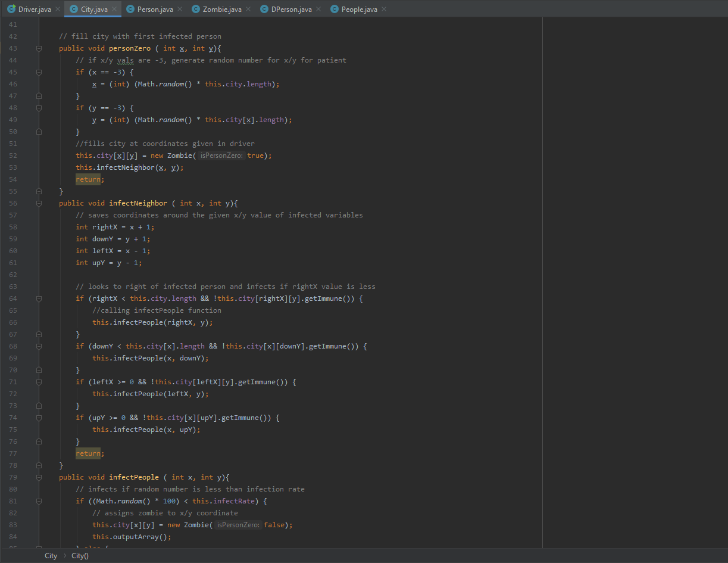Collapse the if block at line 45
The image size is (728, 563).
pyautogui.click(x=38, y=72)
